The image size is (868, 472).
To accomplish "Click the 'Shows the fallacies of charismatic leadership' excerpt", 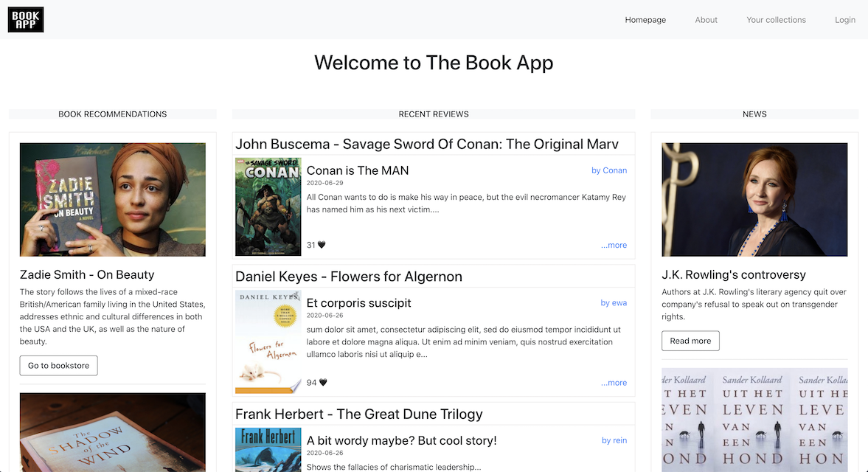I will pos(394,467).
